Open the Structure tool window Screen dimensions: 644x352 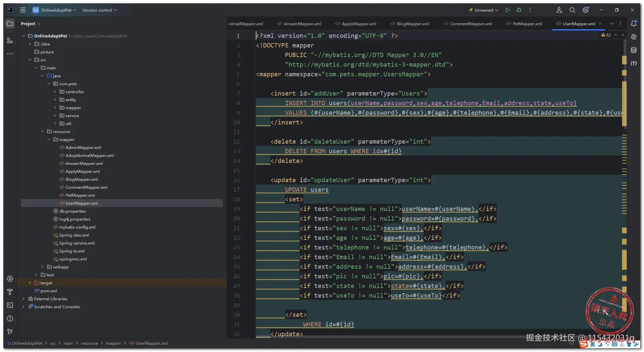pos(10,40)
